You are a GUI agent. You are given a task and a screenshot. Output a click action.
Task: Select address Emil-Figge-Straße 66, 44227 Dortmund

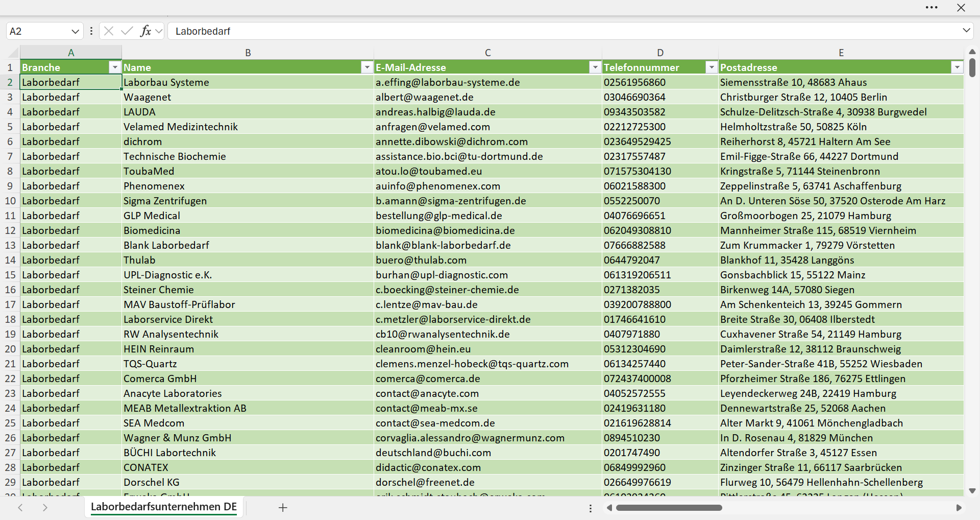coord(841,156)
